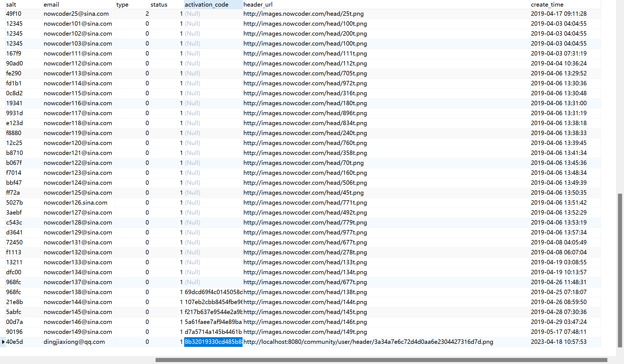Click status value 1 for dingjiaxiong@qq.com
The image size is (624, 364).
click(167, 342)
